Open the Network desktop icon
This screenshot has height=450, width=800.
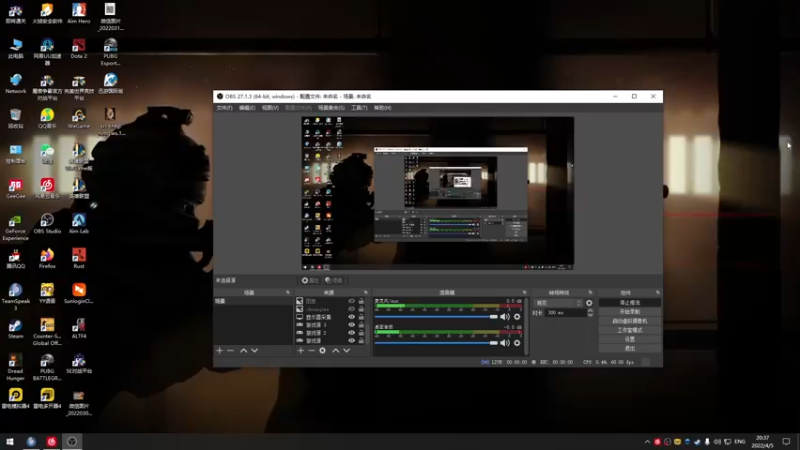coord(15,84)
